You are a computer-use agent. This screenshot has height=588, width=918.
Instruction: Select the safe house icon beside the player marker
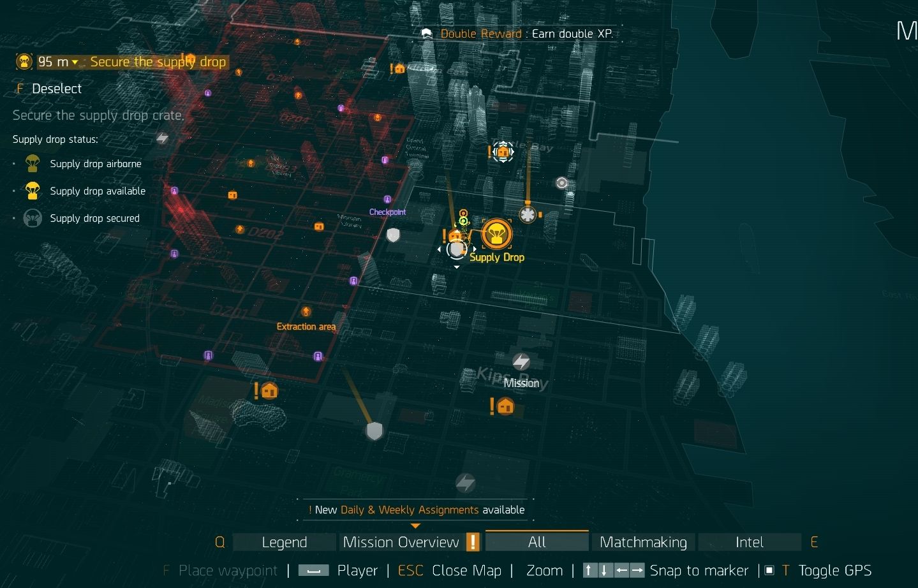click(x=455, y=235)
